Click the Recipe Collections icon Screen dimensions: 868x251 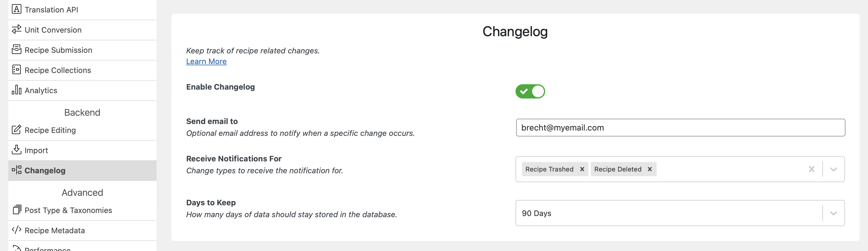tap(16, 70)
